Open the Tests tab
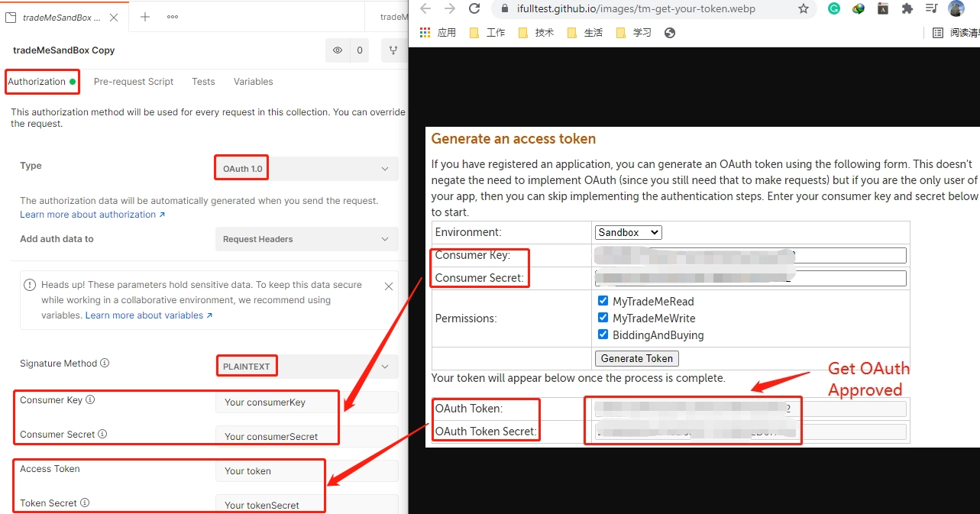 click(203, 82)
